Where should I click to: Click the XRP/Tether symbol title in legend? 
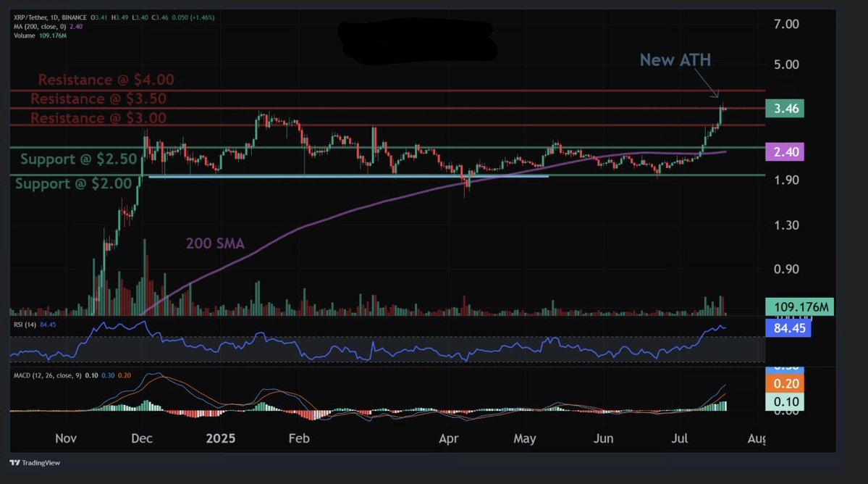tap(50, 17)
